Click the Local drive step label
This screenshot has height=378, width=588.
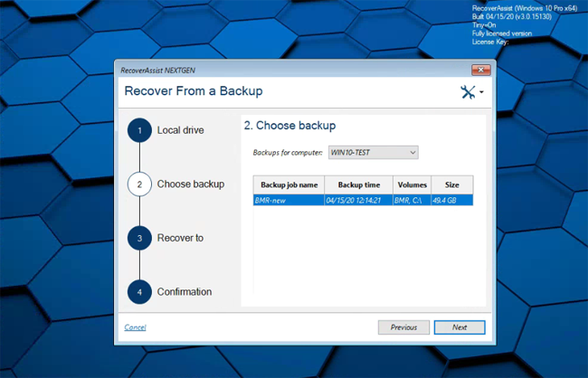tap(180, 130)
